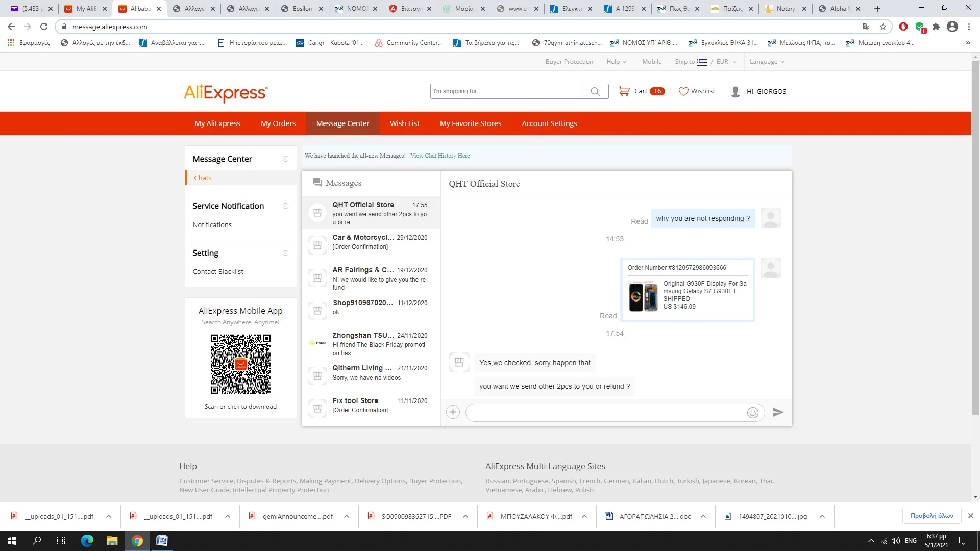This screenshot has width=980, height=551.
Task: Click the chat message input field
Action: coord(605,413)
